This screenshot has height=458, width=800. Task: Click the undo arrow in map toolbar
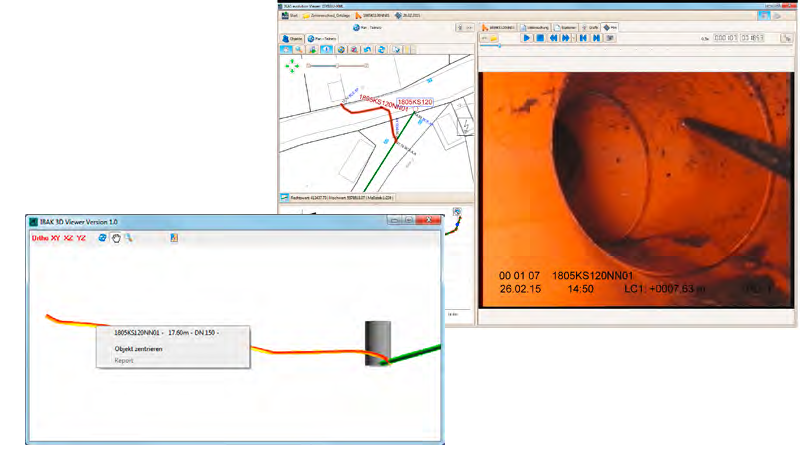(367, 49)
